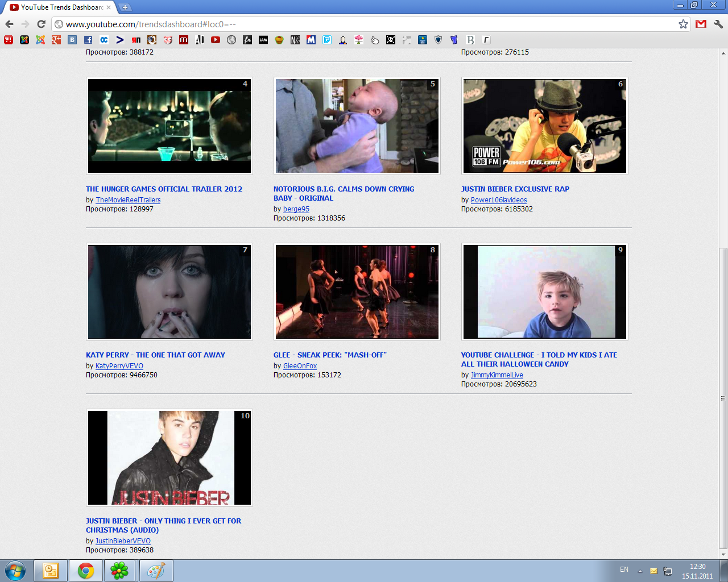728x582 pixels.
Task: Open the Glee dancers video thumbnail
Action: (x=357, y=292)
